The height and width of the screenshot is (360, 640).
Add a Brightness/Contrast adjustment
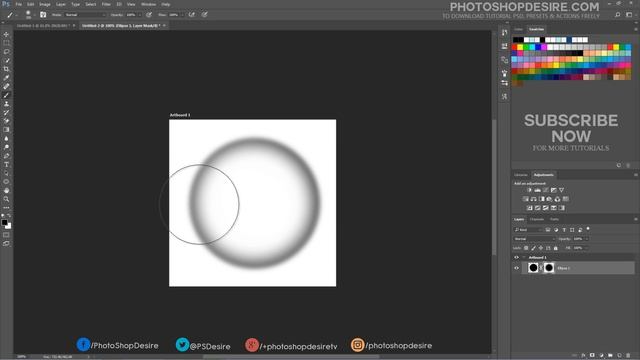pos(529,190)
